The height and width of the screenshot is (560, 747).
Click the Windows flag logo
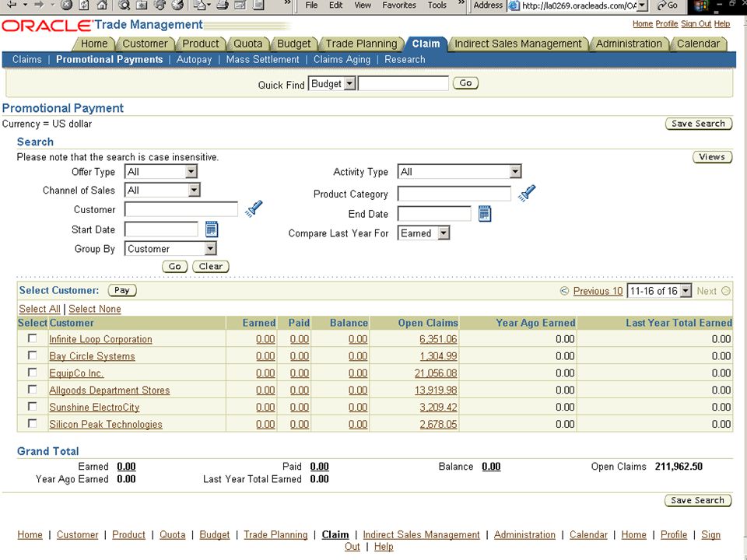[701, 5]
